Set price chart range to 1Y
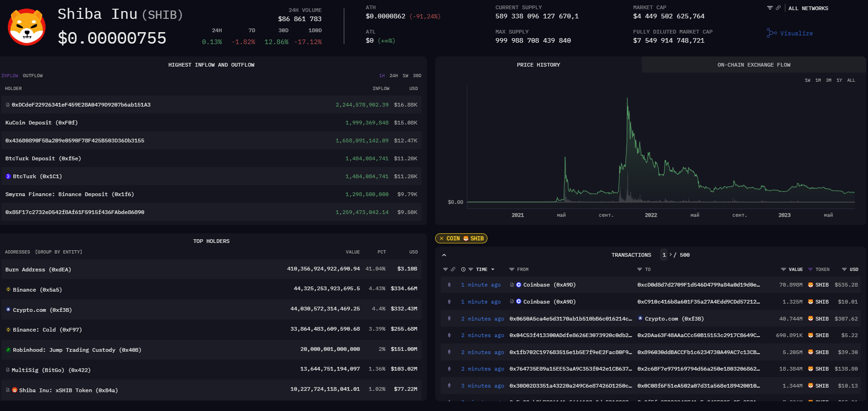 pyautogui.click(x=839, y=80)
